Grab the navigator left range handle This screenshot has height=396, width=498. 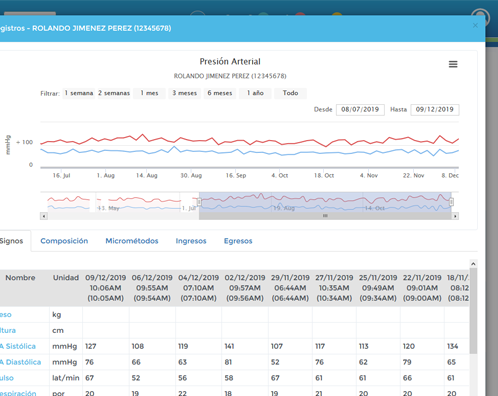coord(199,202)
